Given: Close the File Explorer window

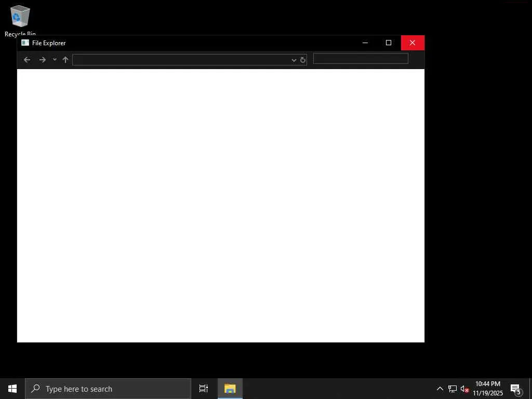Looking at the screenshot, I should (412, 43).
